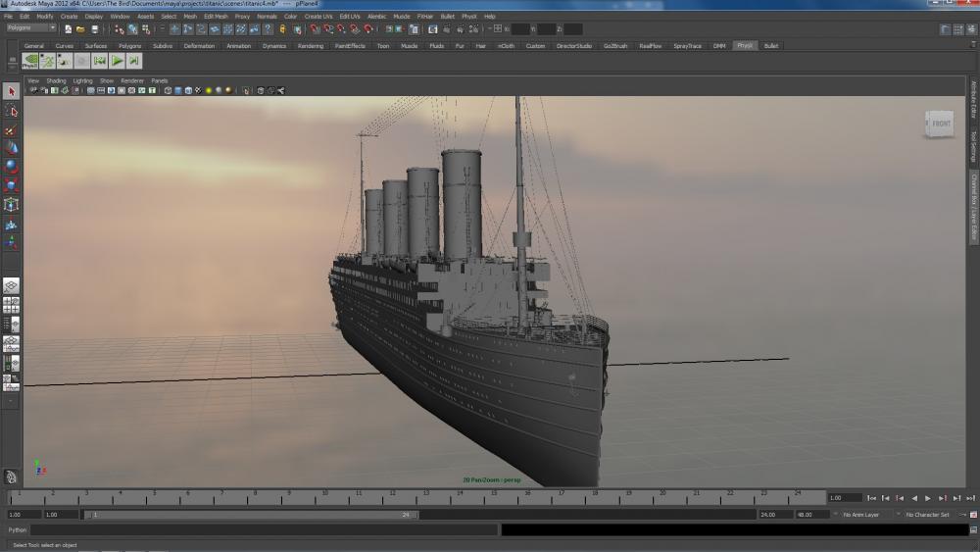Open the Polygons menu set dropdown

29,28
